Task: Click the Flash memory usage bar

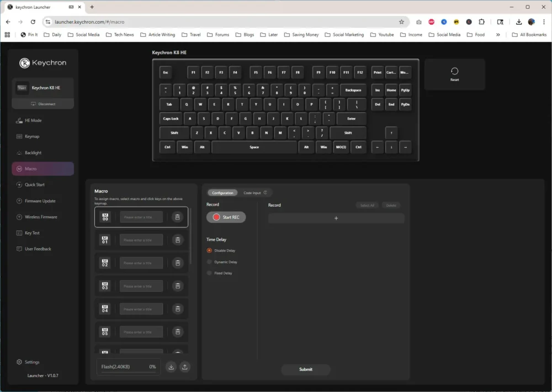Action: tap(129, 367)
